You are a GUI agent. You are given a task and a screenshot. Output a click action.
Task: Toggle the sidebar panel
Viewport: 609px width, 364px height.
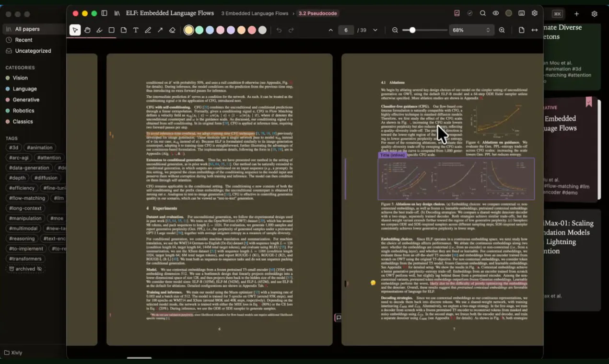pyautogui.click(x=104, y=13)
